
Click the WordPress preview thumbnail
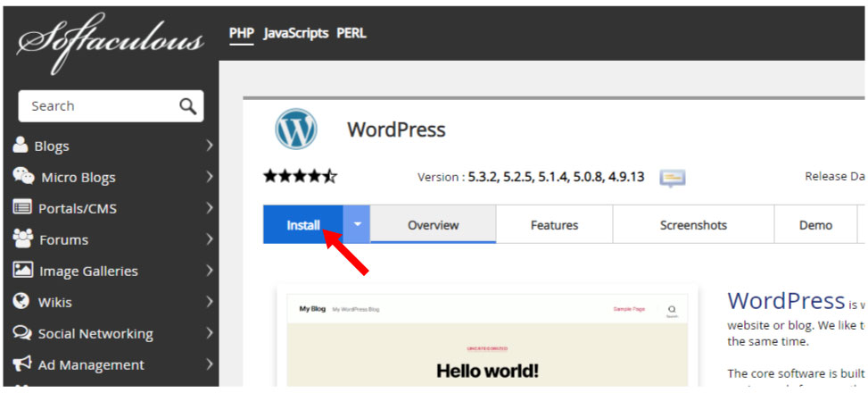click(487, 336)
